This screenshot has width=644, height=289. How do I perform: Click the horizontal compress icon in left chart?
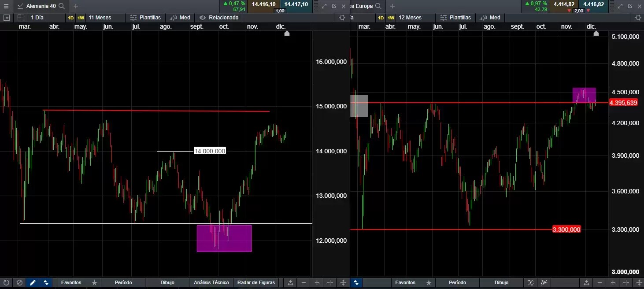[330, 282]
